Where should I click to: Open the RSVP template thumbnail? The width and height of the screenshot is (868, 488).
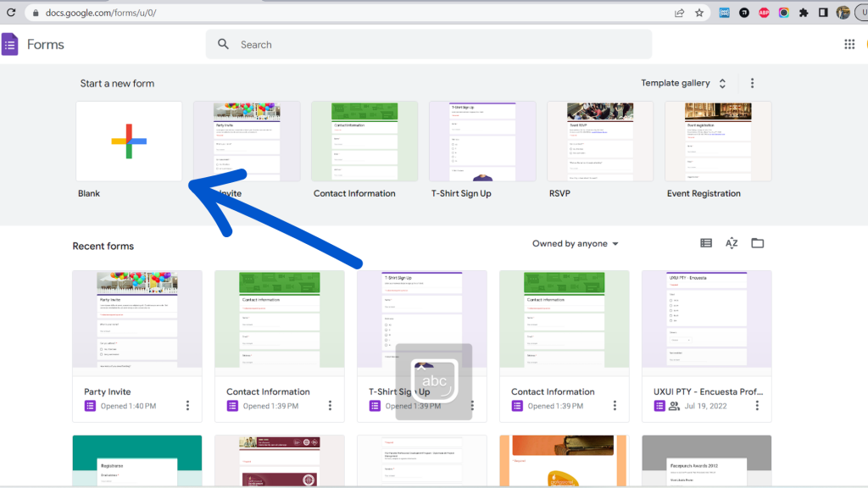[x=600, y=141]
